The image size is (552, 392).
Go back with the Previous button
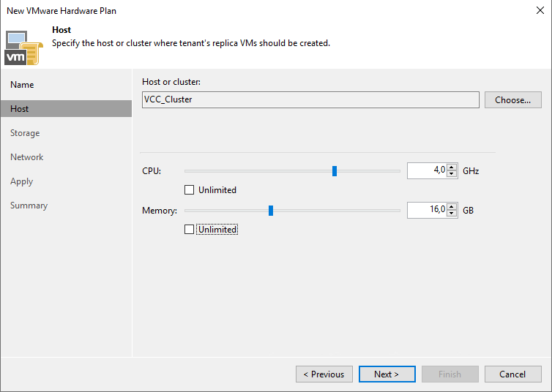(324, 374)
